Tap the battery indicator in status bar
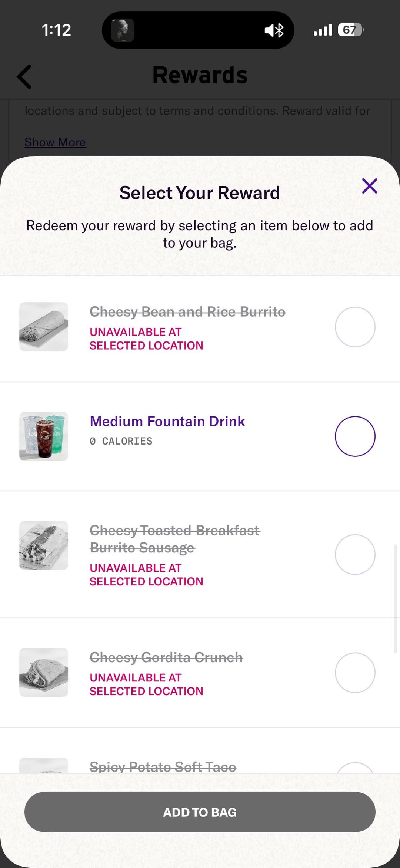The image size is (400, 868). click(350, 30)
